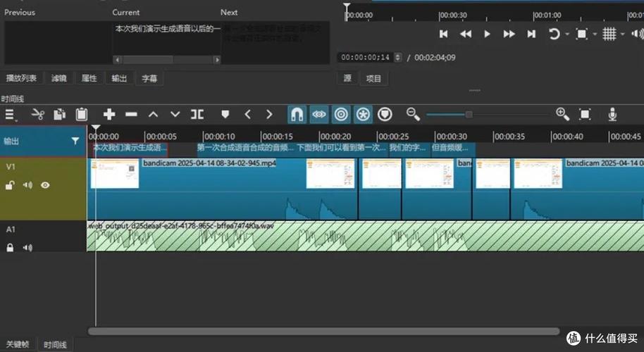Open grid options dropdown arrow

[623, 34]
